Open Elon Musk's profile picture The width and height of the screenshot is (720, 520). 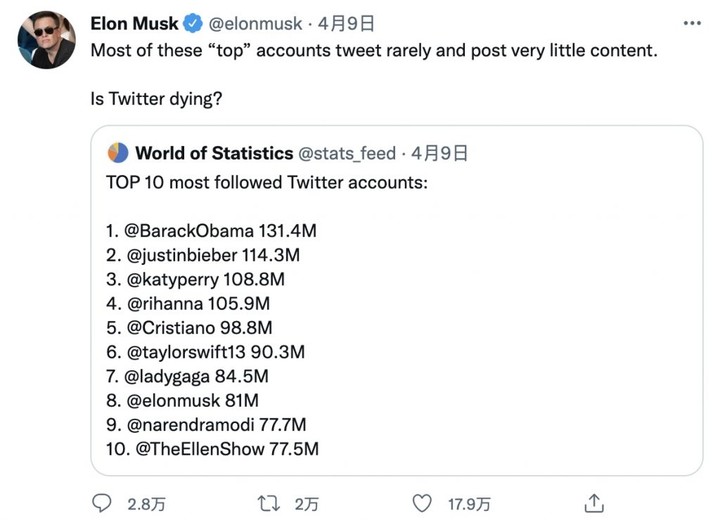46,40
